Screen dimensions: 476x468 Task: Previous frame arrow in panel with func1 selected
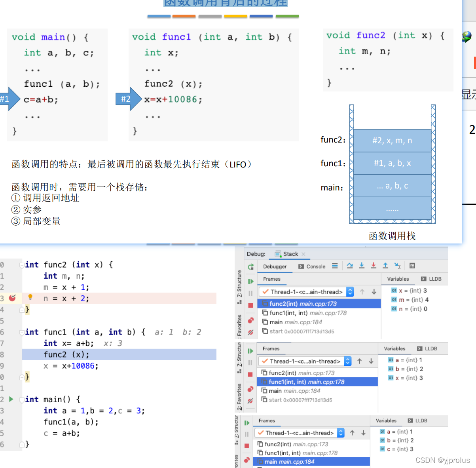[360, 361]
